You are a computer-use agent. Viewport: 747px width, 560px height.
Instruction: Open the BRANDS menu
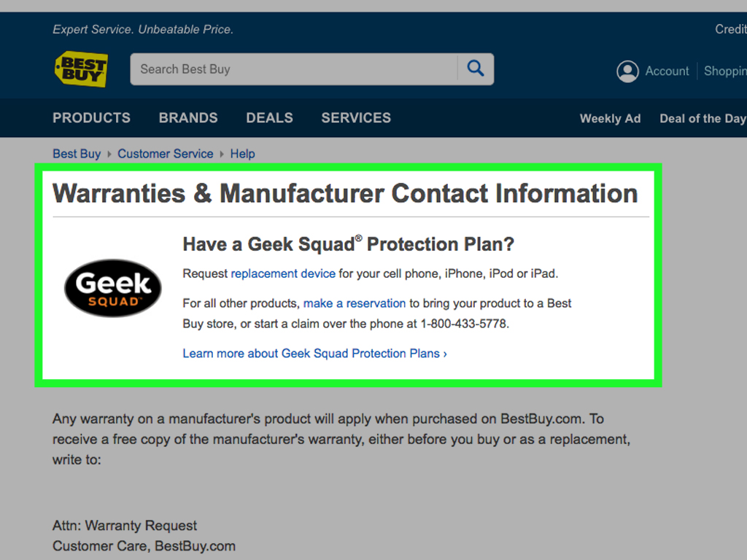pos(188,117)
